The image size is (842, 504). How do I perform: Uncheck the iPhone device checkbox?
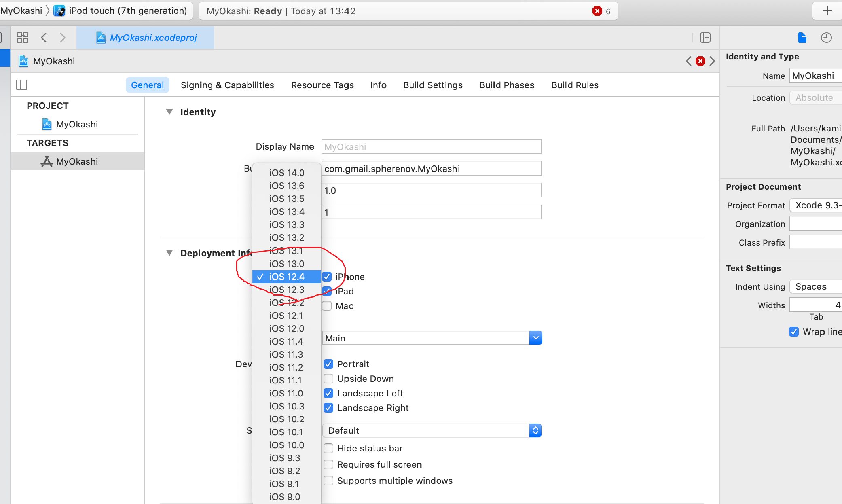click(x=327, y=277)
